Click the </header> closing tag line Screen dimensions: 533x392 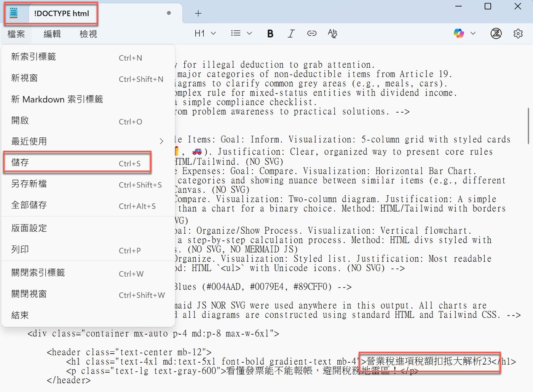[x=69, y=380]
